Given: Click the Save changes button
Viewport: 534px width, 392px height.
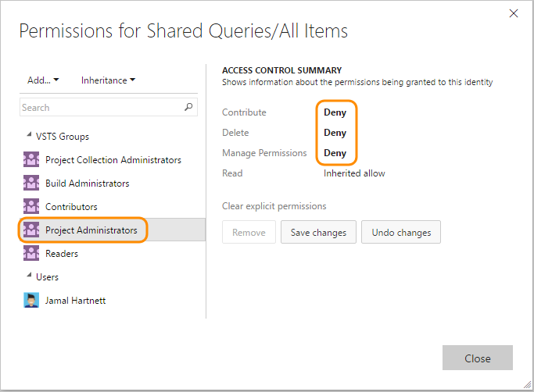Looking at the screenshot, I should 318,232.
